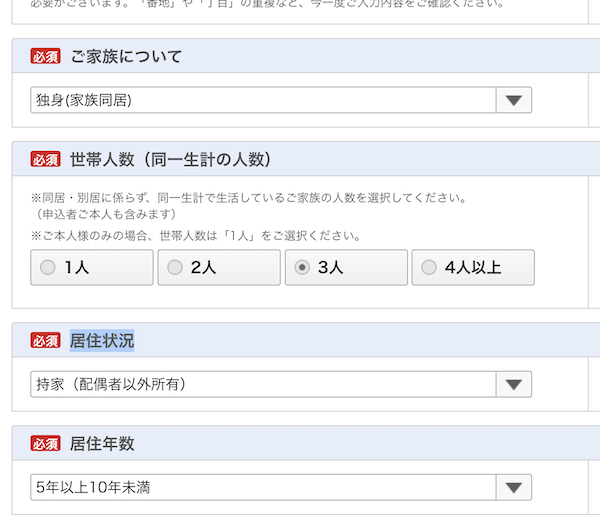600x522 pixels.
Task: Click the 持家（配偶者以外所有） selection field
Action: 263,384
